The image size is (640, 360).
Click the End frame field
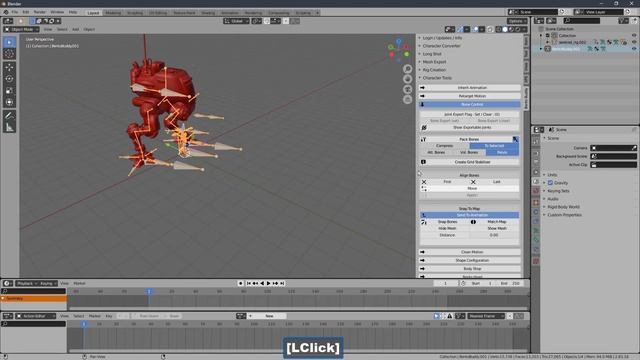pyautogui.click(x=510, y=283)
